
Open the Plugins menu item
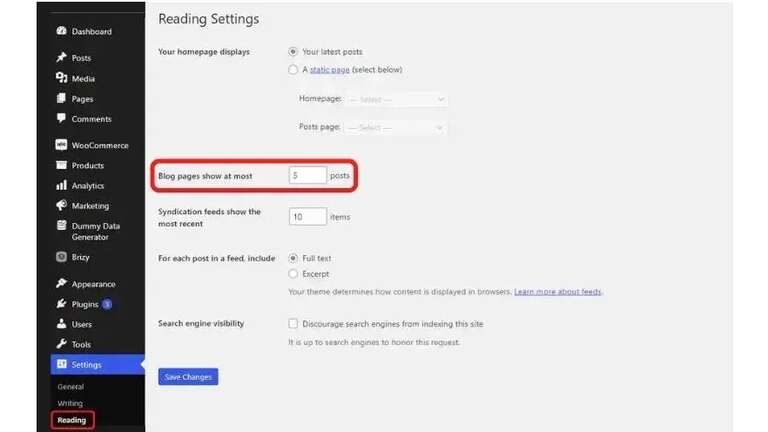tap(85, 304)
